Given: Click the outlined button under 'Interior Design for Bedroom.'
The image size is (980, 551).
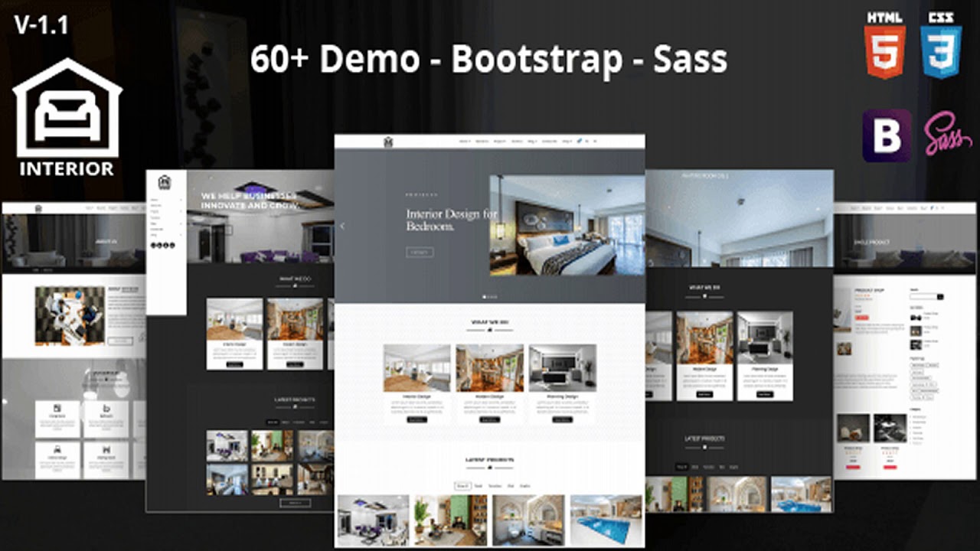Looking at the screenshot, I should (x=420, y=252).
